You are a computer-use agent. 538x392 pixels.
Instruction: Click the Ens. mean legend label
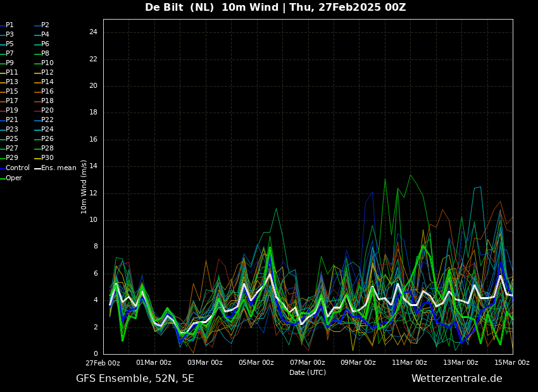pyautogui.click(x=59, y=168)
